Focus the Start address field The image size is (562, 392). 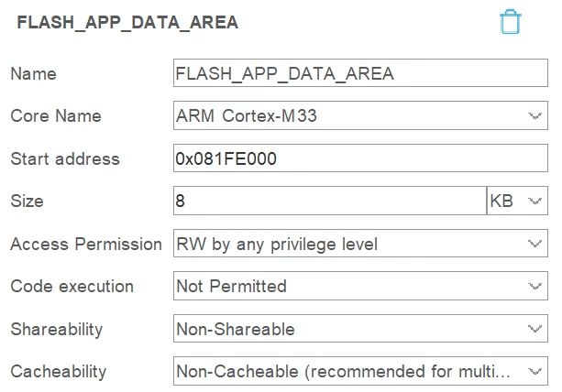pos(360,158)
